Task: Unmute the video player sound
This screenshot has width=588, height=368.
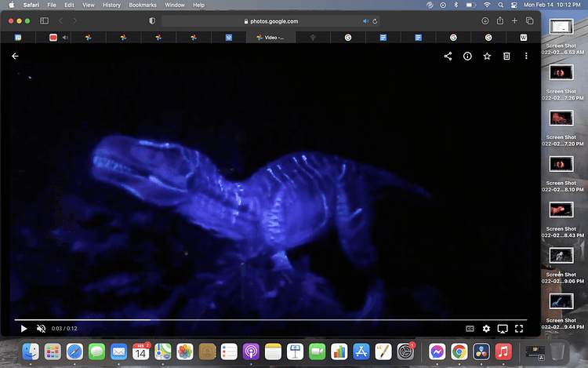Action: click(41, 329)
